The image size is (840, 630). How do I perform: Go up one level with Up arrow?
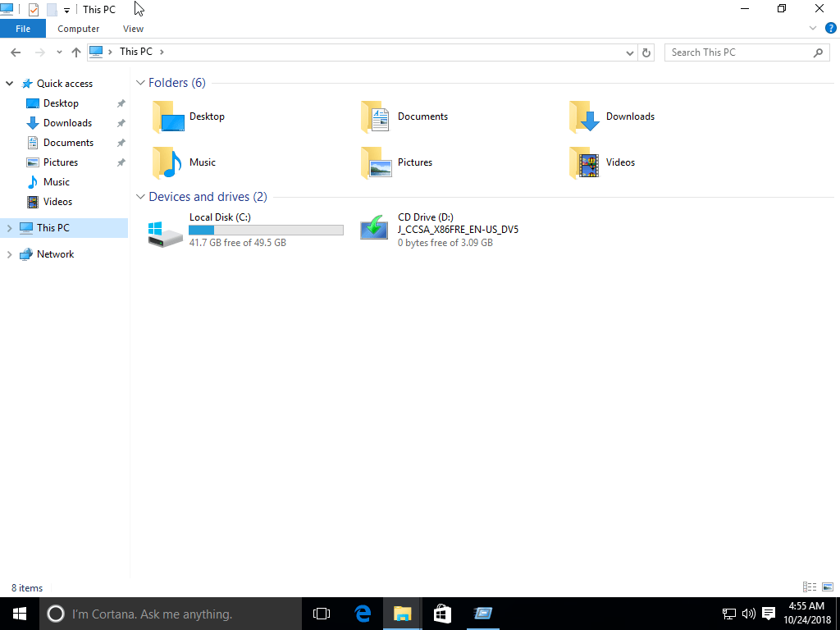[x=76, y=52]
